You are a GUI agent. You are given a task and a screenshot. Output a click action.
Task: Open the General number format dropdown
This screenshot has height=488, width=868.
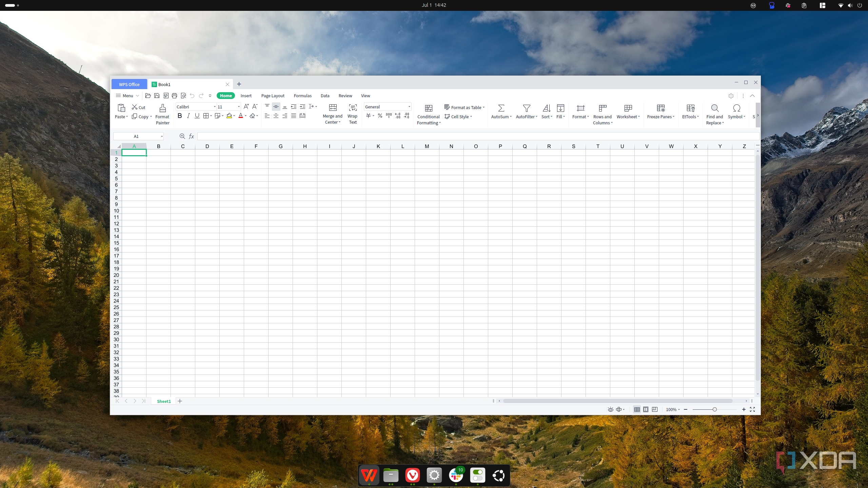click(x=409, y=107)
